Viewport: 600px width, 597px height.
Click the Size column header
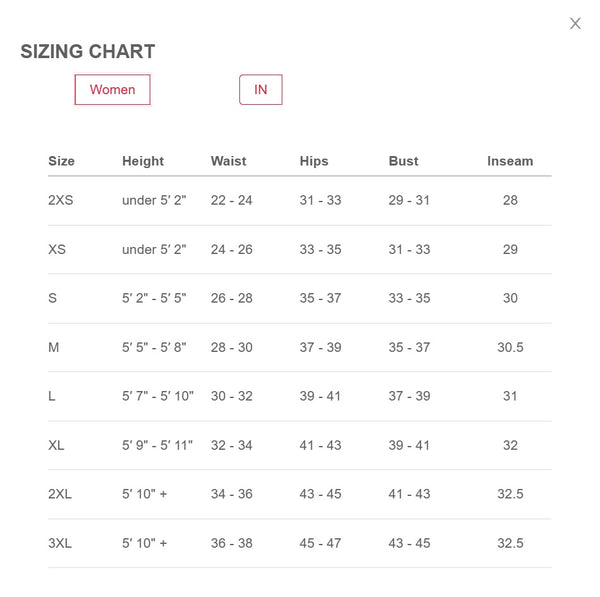pyautogui.click(x=61, y=161)
